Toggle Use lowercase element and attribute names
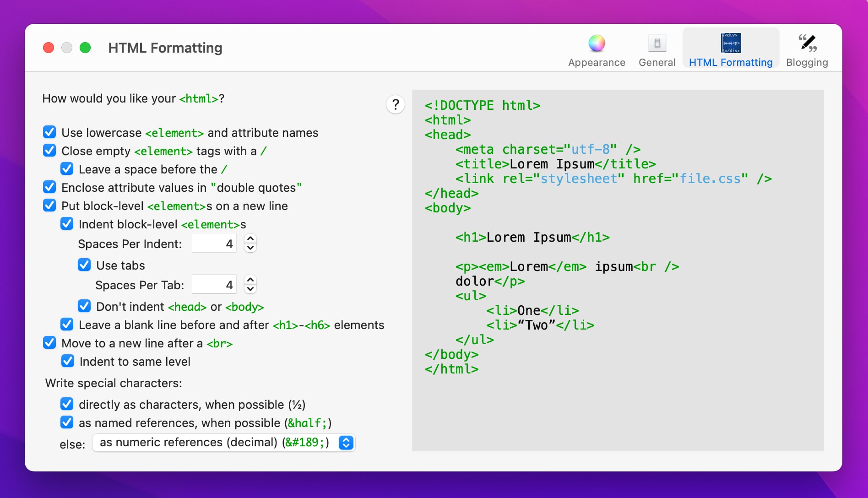 [49, 132]
